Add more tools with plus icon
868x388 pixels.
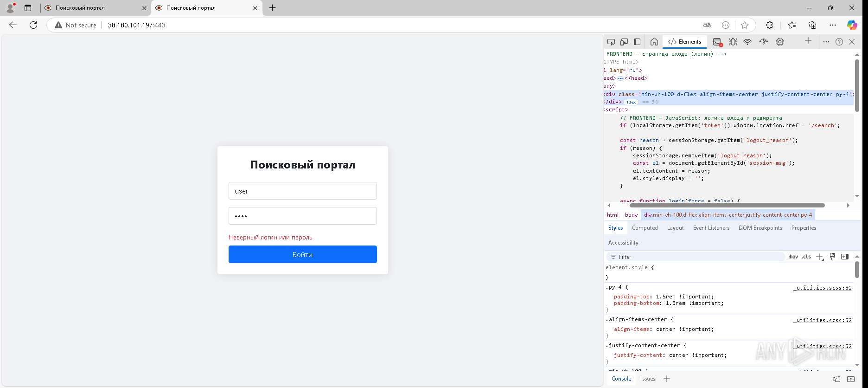point(808,41)
